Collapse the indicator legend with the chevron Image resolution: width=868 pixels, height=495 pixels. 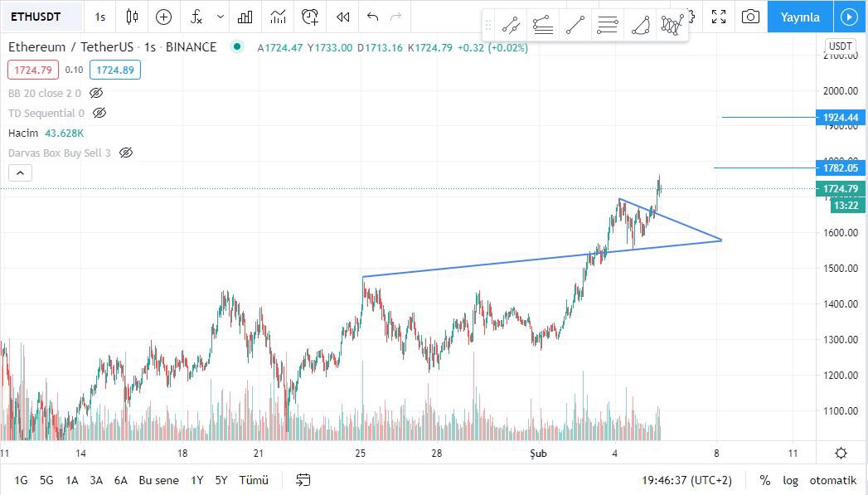tap(20, 172)
